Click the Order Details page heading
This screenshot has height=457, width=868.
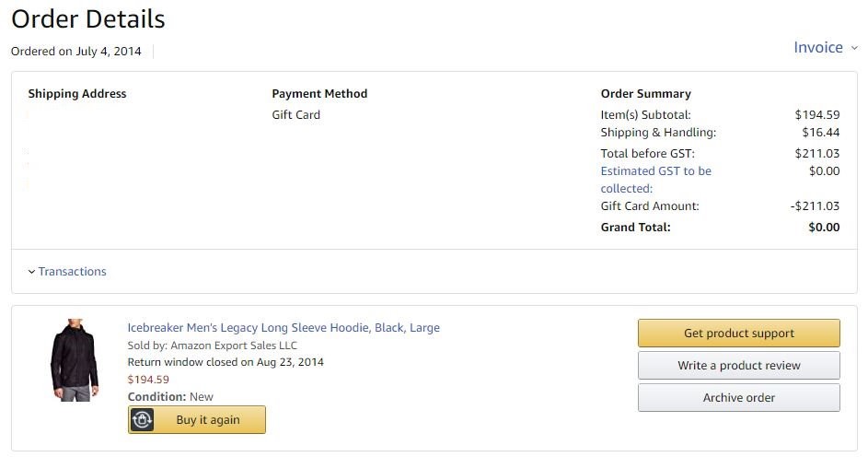click(88, 18)
